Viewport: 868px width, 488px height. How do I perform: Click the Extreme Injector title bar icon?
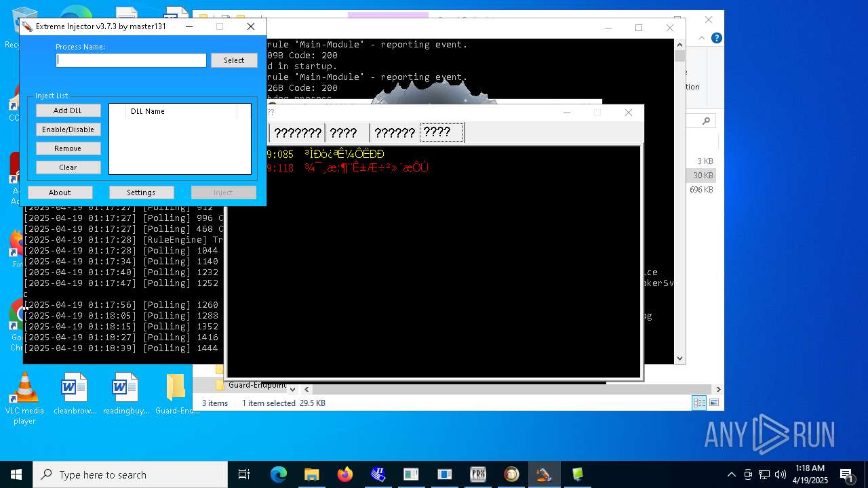coord(27,26)
